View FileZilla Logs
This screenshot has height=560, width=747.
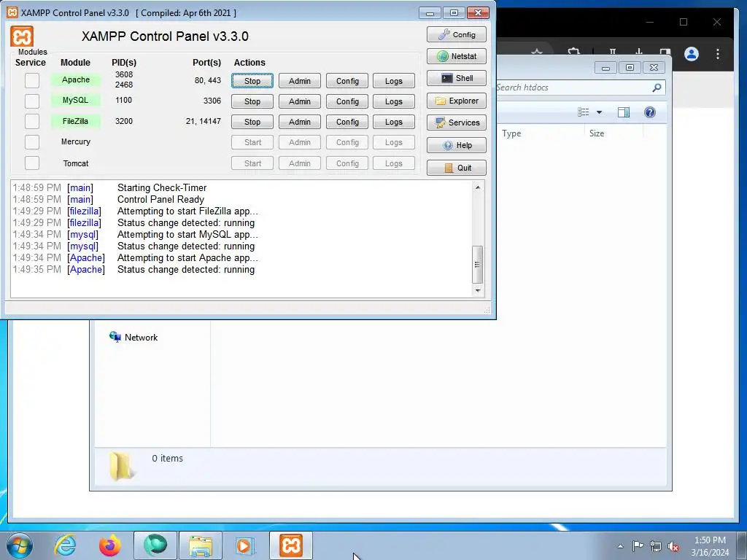(x=393, y=122)
